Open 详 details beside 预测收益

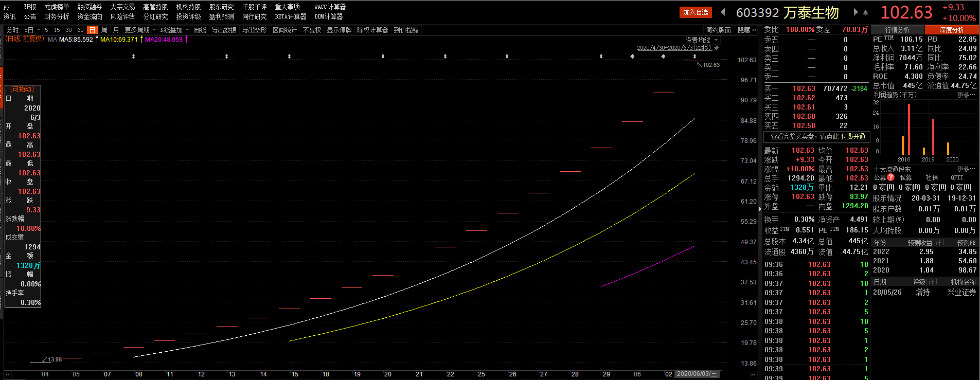(939, 243)
